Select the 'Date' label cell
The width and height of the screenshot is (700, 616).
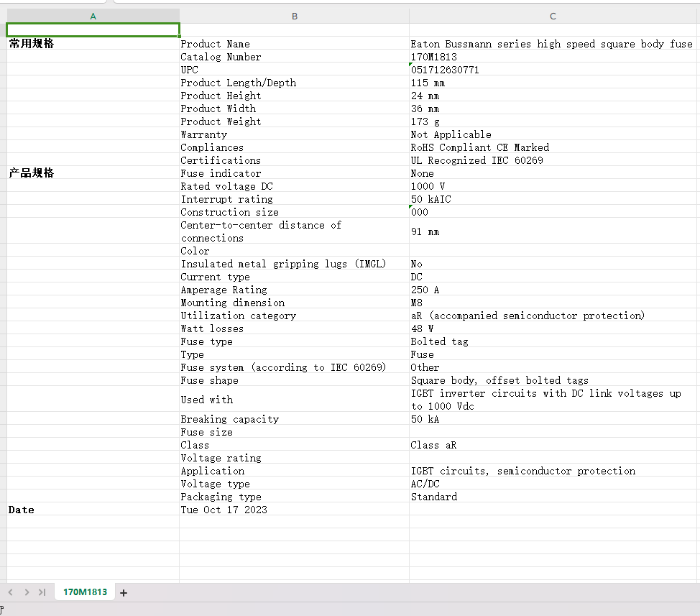[x=93, y=510]
